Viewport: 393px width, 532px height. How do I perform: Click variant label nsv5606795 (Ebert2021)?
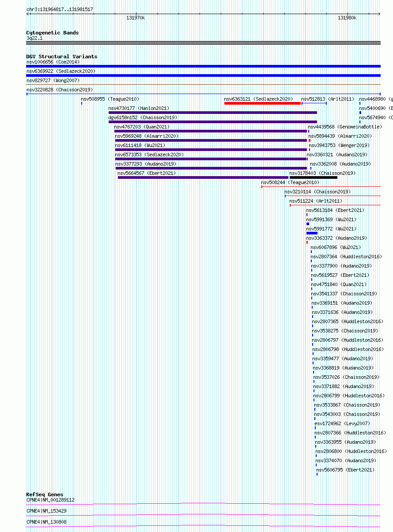pyautogui.click(x=345, y=470)
